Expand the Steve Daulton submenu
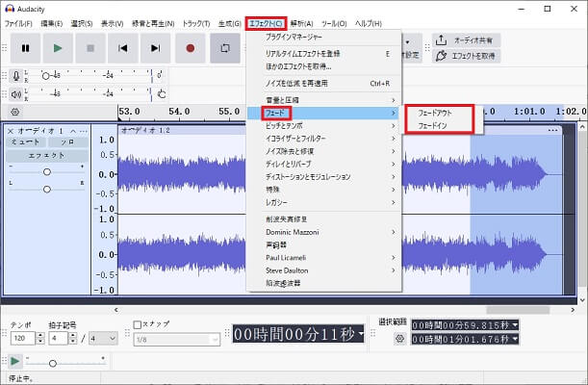Screen dimensions: 588x385 point(324,270)
